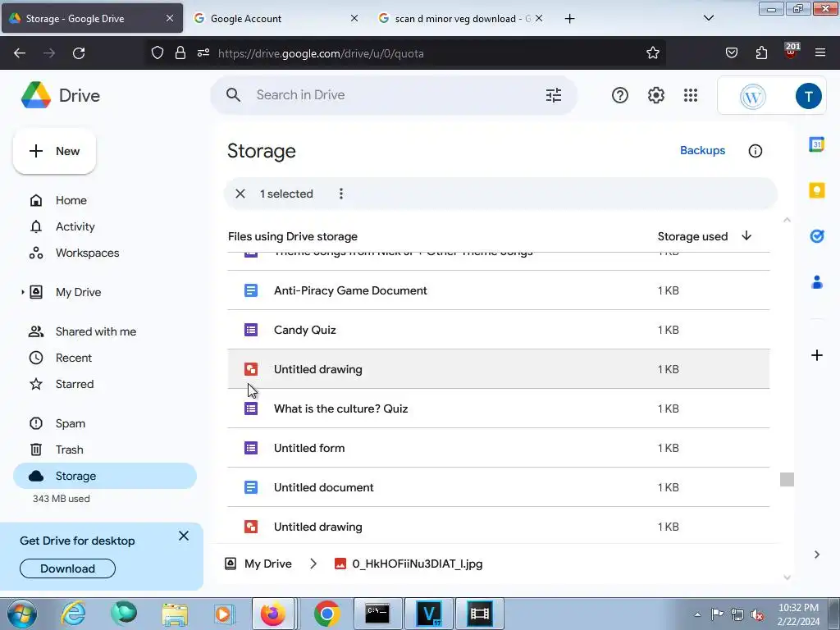The width and height of the screenshot is (840, 630).
Task: Open Google apps grid launcher
Action: click(691, 95)
